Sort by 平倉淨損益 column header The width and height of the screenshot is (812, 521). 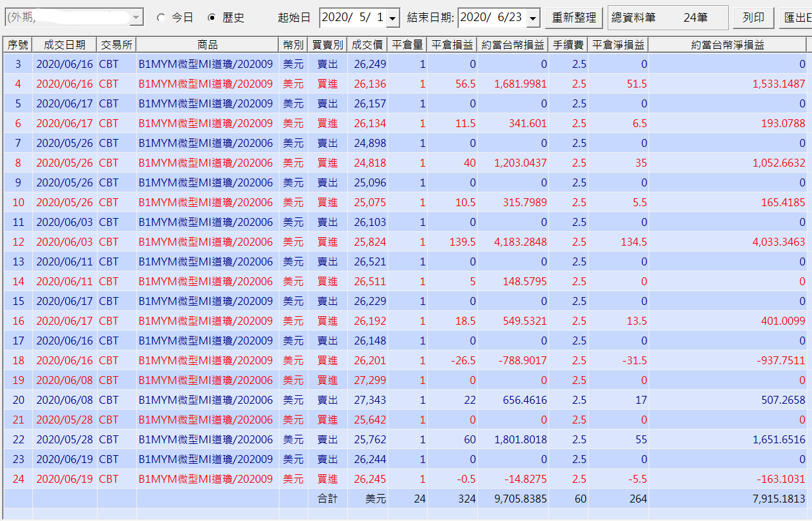[x=618, y=45]
